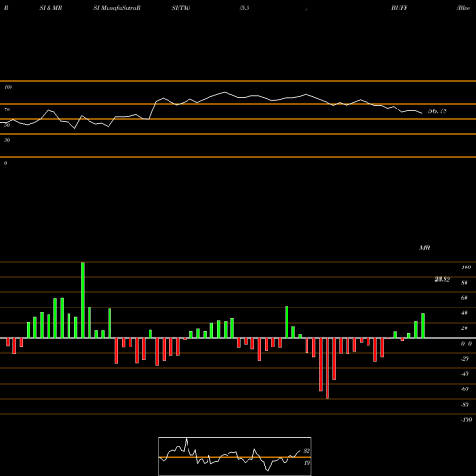Click the RSI axis label 50
Image resolution: width=476 pixels, height=476 pixels.
[7, 125]
